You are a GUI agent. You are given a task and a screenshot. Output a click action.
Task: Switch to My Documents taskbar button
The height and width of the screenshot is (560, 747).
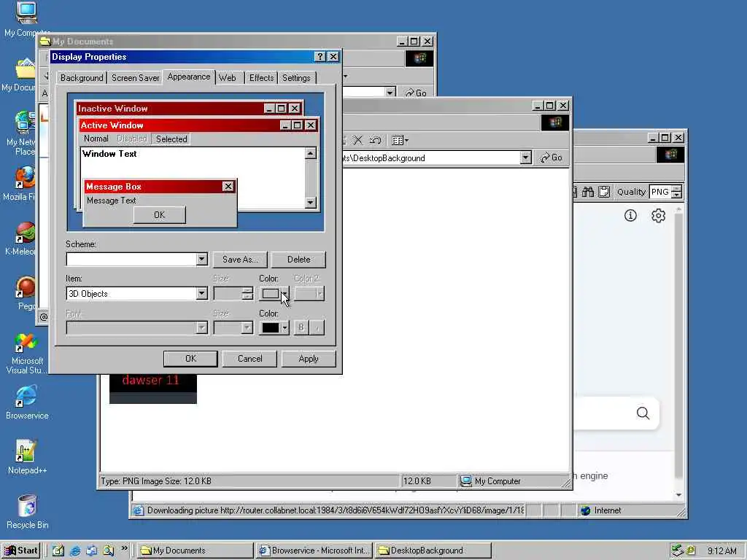pyautogui.click(x=196, y=551)
